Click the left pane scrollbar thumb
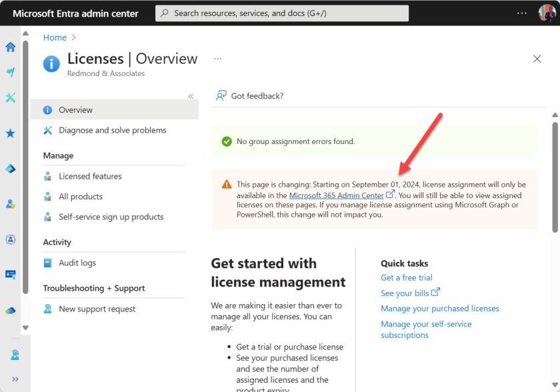Image resolution: width=560 pixels, height=392 pixels. (25, 167)
